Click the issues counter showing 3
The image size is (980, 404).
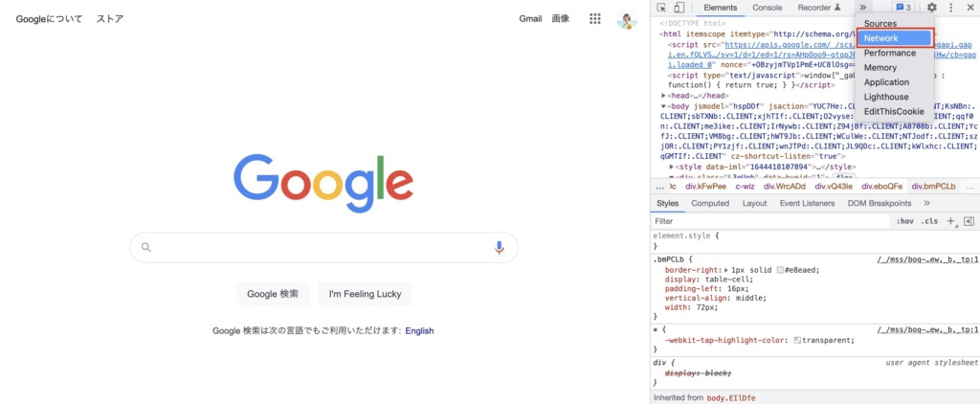click(x=903, y=8)
